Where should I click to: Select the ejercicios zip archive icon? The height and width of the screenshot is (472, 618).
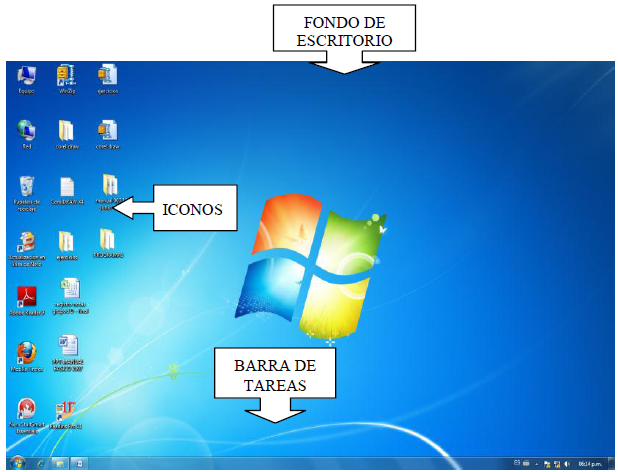pos(107,79)
